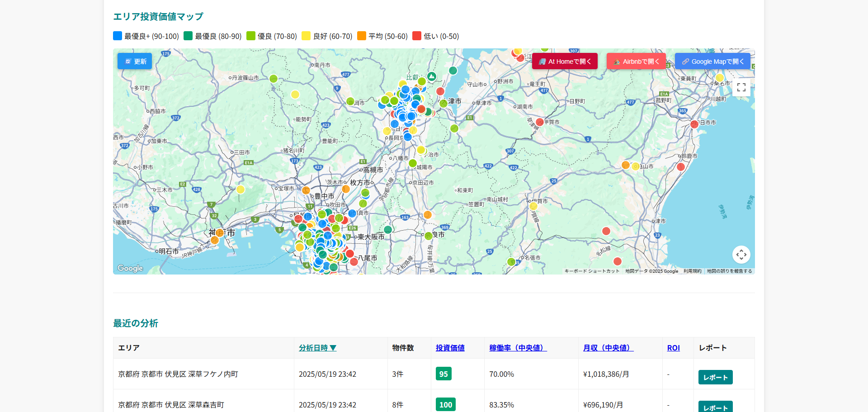This screenshot has width=868, height=412.
Task: Open the map camera controls button
Action: pyautogui.click(x=741, y=255)
